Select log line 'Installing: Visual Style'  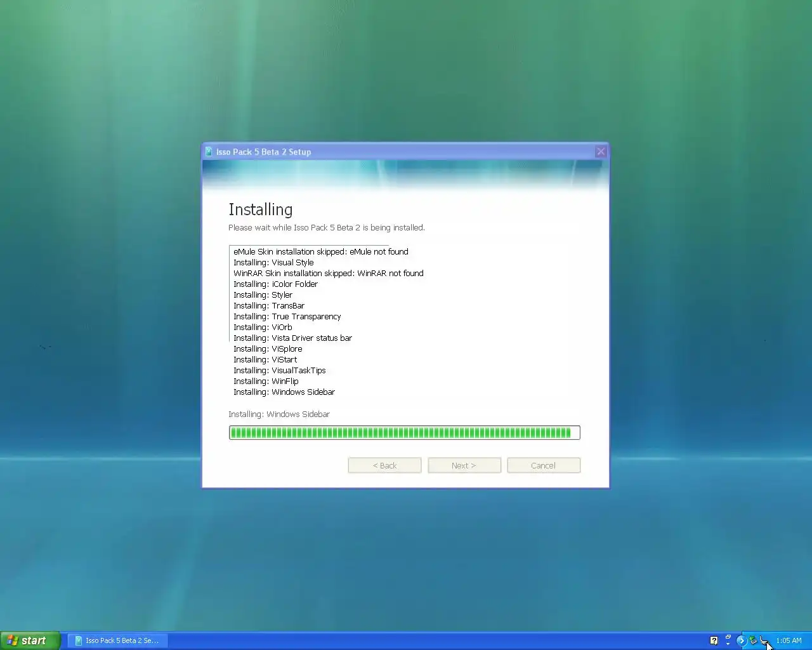coord(273,263)
